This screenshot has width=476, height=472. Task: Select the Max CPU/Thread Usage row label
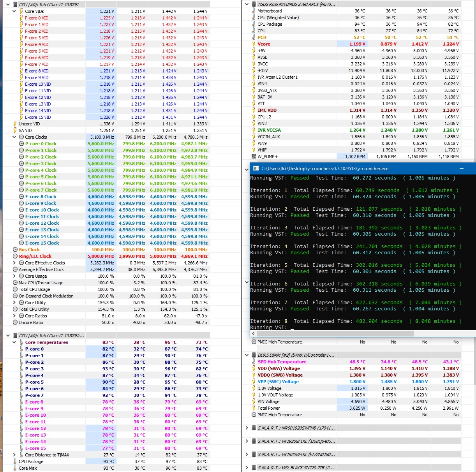[x=41, y=283]
